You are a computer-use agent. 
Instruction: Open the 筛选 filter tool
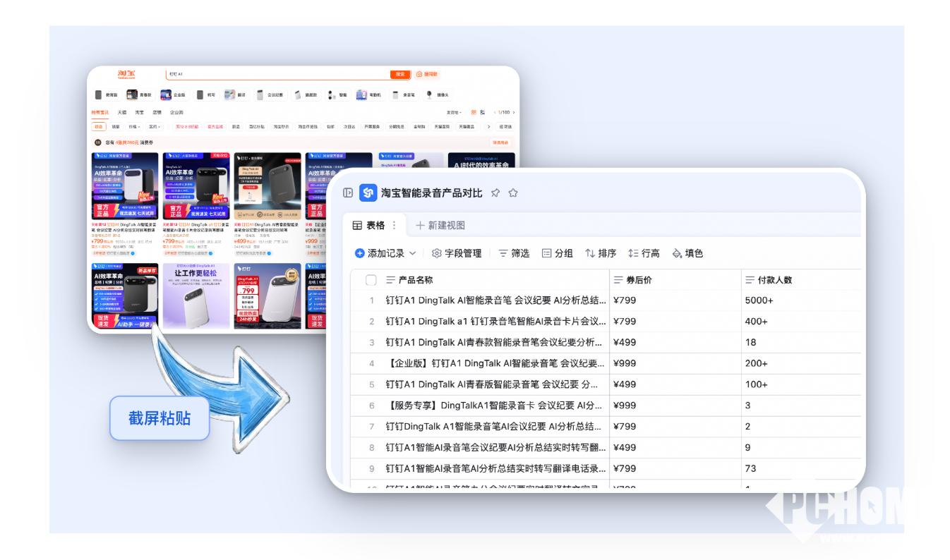point(514,253)
